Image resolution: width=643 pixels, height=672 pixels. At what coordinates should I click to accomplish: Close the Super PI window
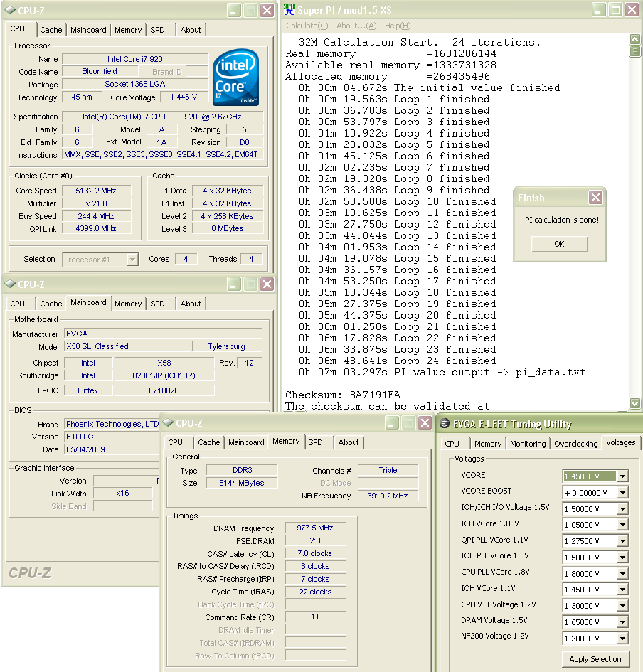[632, 10]
